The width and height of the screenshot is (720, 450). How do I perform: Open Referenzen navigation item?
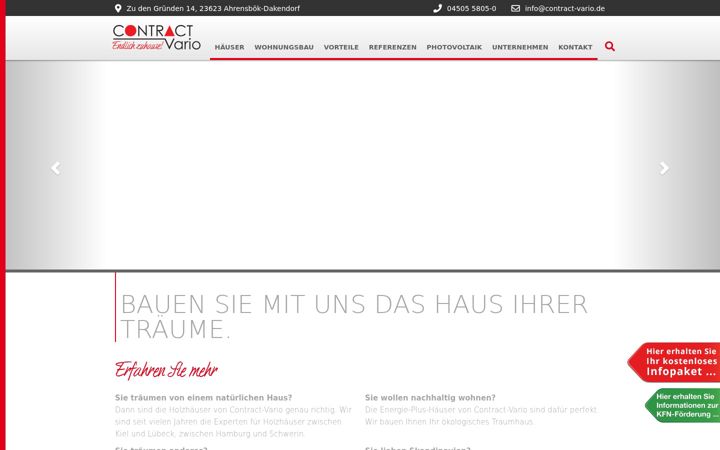393,47
